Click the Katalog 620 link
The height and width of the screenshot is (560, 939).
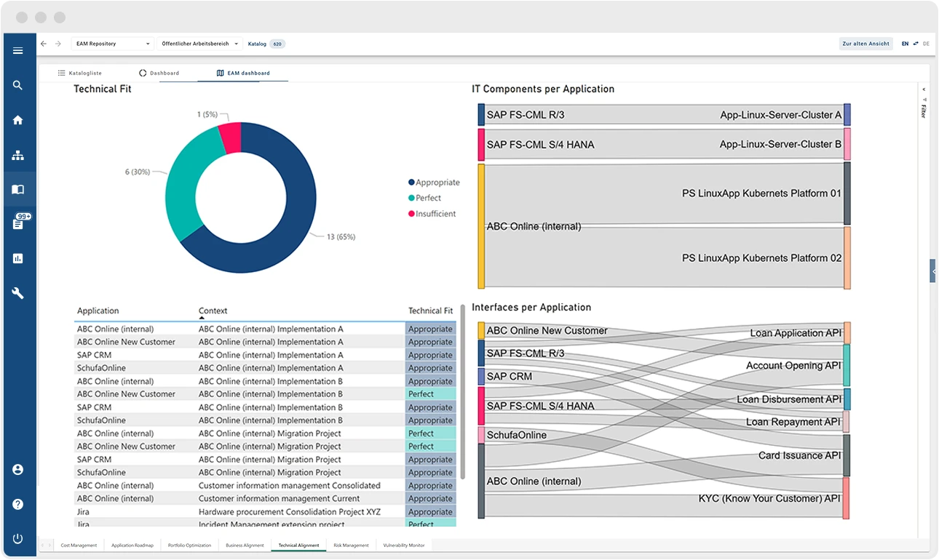(266, 44)
